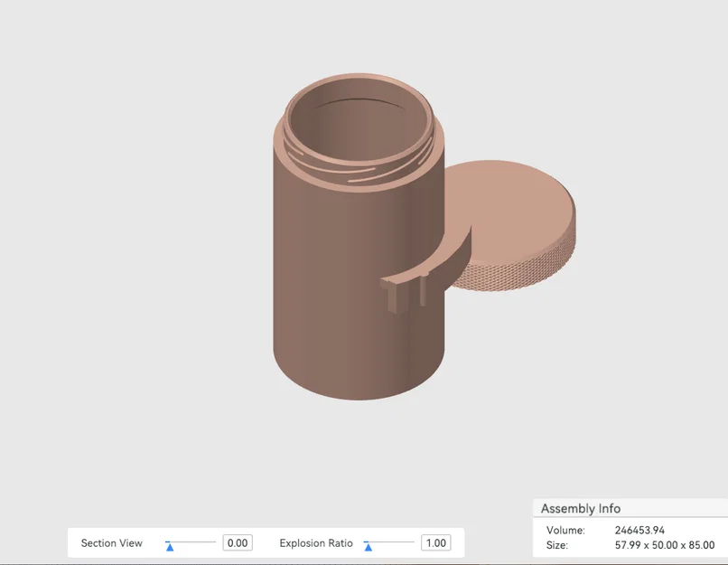Click inside the jar opening

pos(359,126)
